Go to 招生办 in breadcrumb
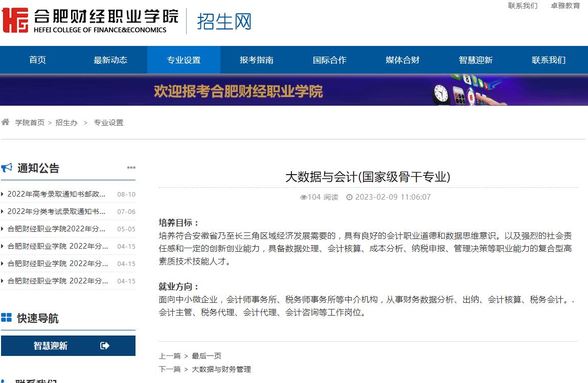 (x=66, y=123)
